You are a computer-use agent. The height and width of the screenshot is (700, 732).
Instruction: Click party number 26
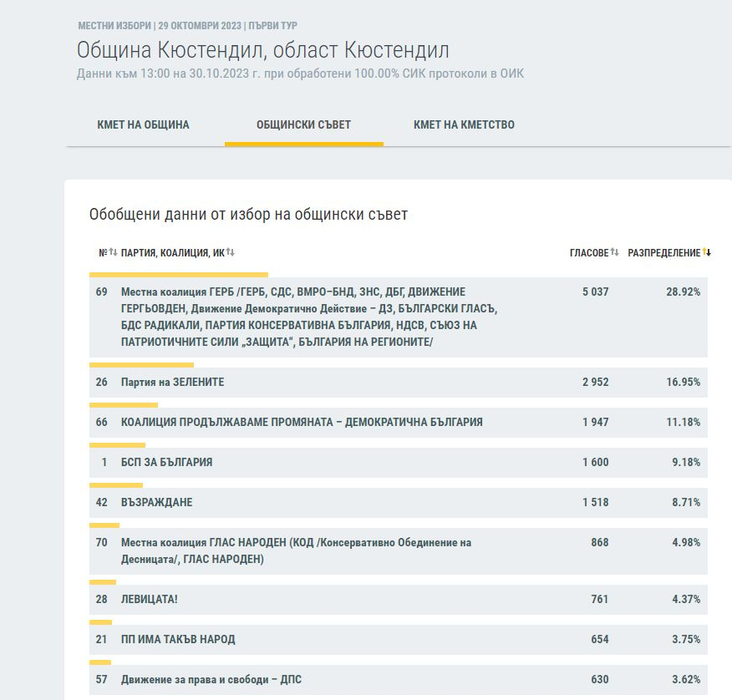coord(101,383)
